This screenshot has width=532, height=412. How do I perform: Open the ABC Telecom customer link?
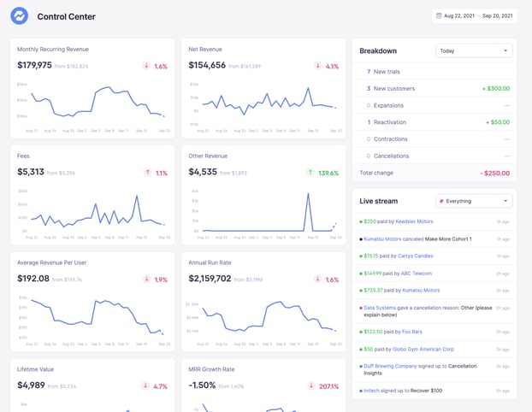[417, 274]
